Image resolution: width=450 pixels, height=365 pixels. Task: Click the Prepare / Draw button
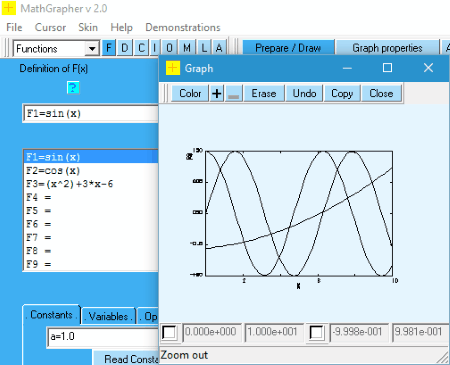288,48
